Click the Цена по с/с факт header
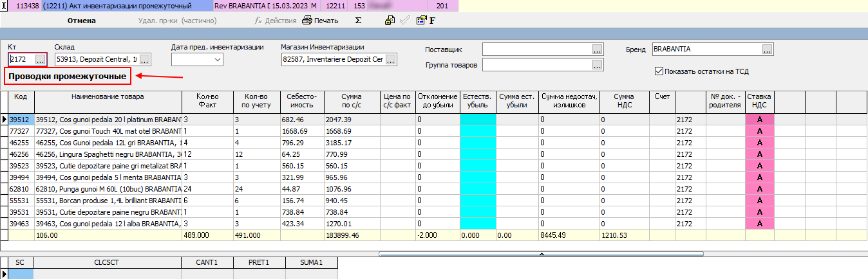The image size is (868, 279). pos(398,102)
